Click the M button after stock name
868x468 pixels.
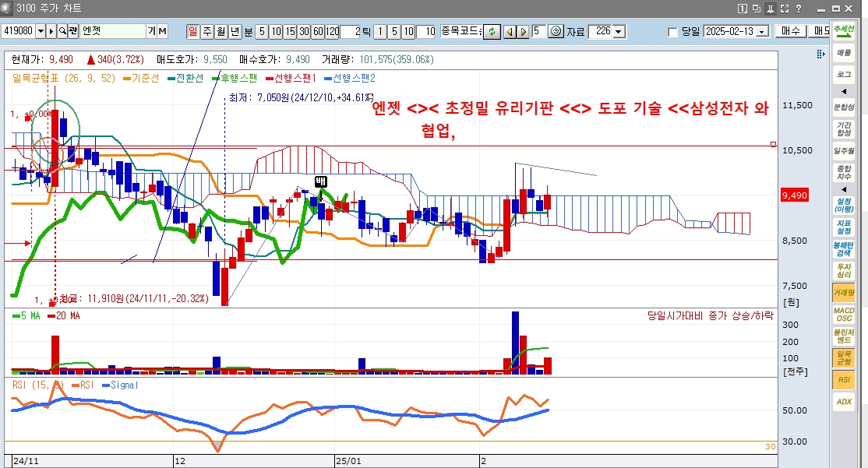tap(162, 31)
